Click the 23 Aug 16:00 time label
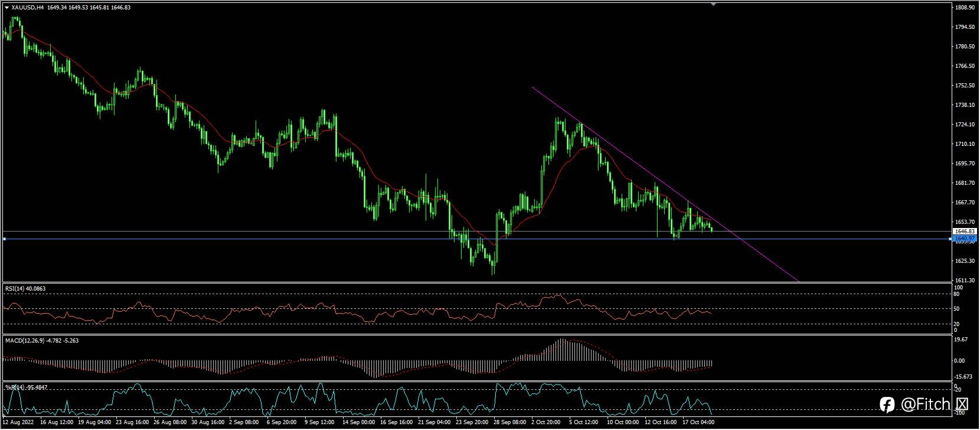Screen dimensions: 980x430 click(133, 423)
